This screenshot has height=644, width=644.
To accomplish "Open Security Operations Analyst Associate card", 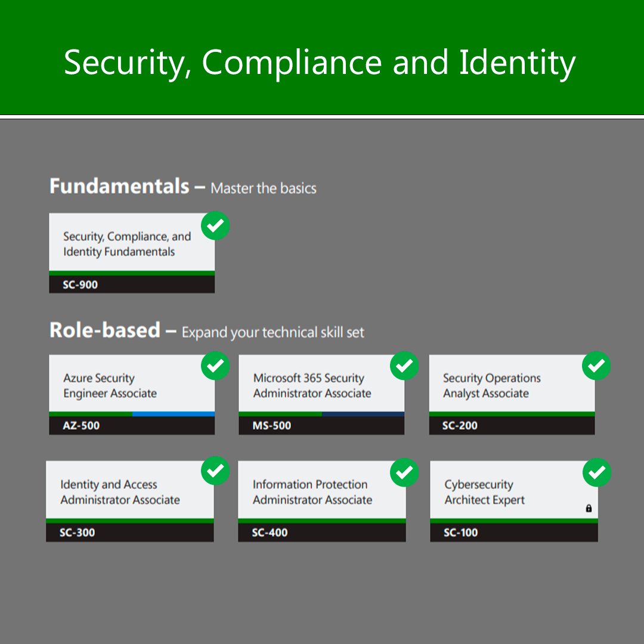I will [512, 395].
